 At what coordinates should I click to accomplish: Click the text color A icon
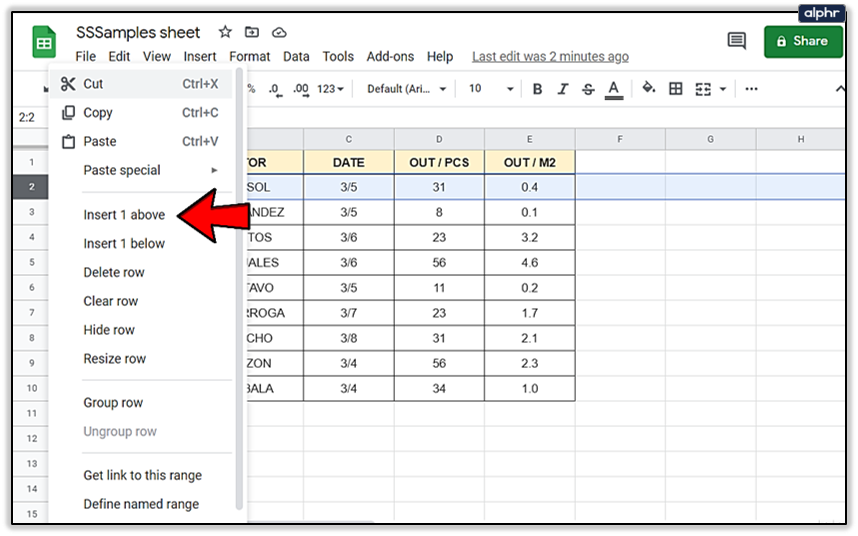tap(613, 89)
